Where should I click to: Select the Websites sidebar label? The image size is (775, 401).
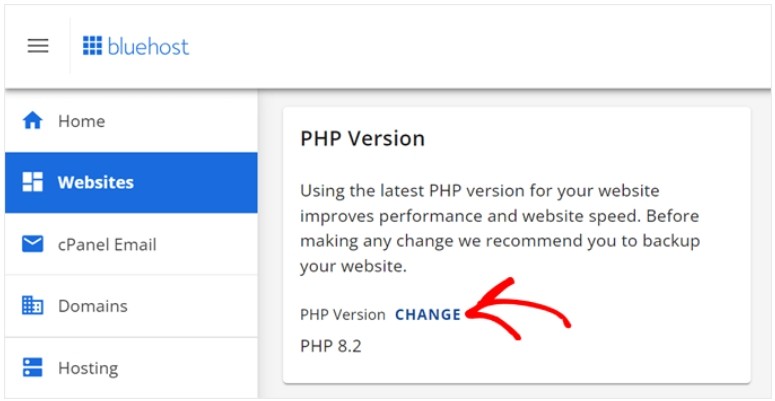click(x=95, y=183)
